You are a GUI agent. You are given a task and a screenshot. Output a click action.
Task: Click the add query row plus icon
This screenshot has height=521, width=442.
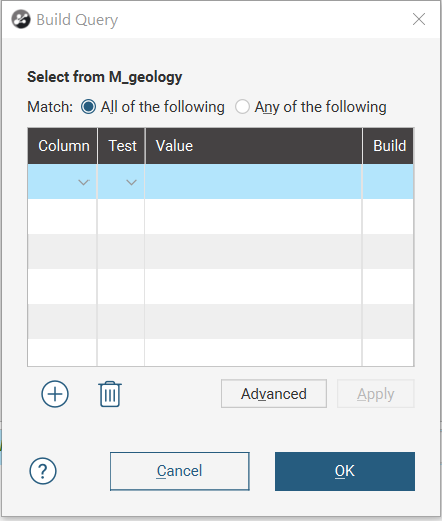click(x=55, y=394)
